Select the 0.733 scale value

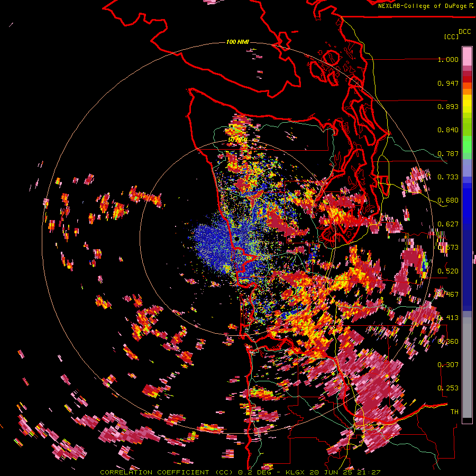pyautogui.click(x=448, y=177)
